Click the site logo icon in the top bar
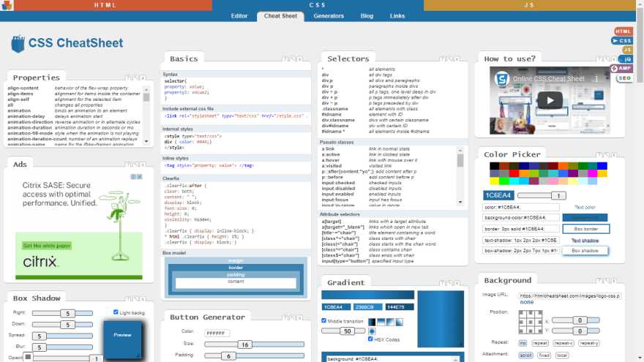644x362 pixels. pos(7,5)
